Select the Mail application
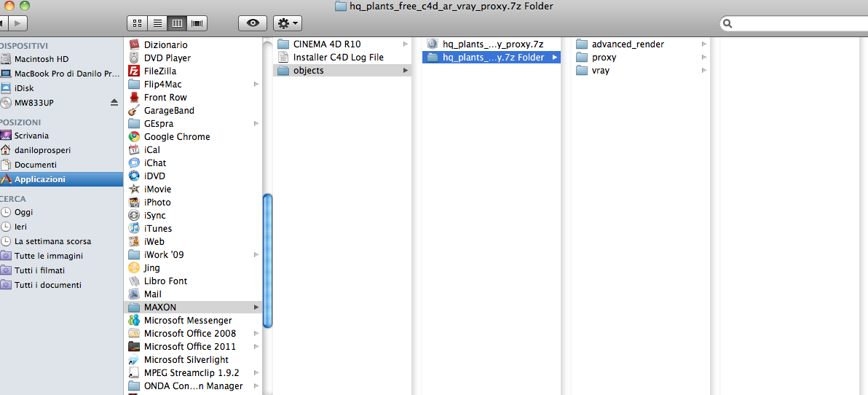This screenshot has height=395, width=868. tap(152, 294)
